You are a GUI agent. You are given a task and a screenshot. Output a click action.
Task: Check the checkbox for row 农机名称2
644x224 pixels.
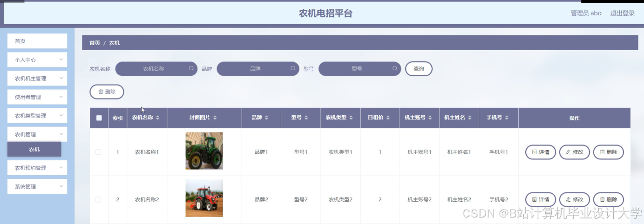tap(98, 199)
